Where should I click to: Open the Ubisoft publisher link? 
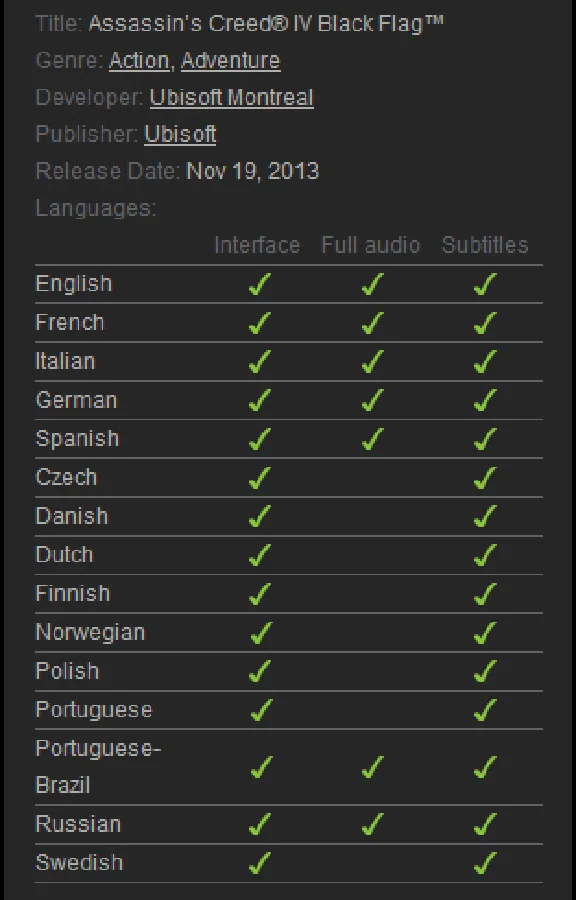point(180,134)
